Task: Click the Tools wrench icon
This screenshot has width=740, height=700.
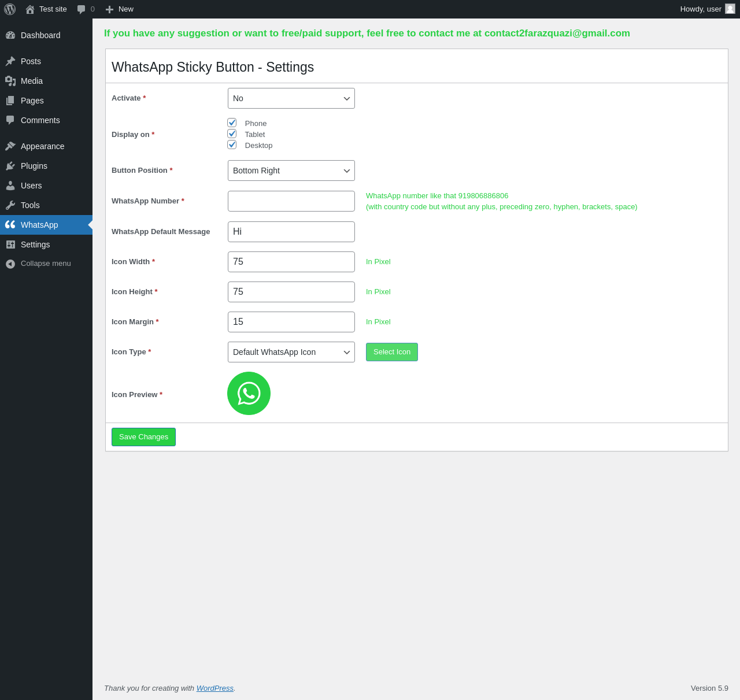Action: (10, 205)
